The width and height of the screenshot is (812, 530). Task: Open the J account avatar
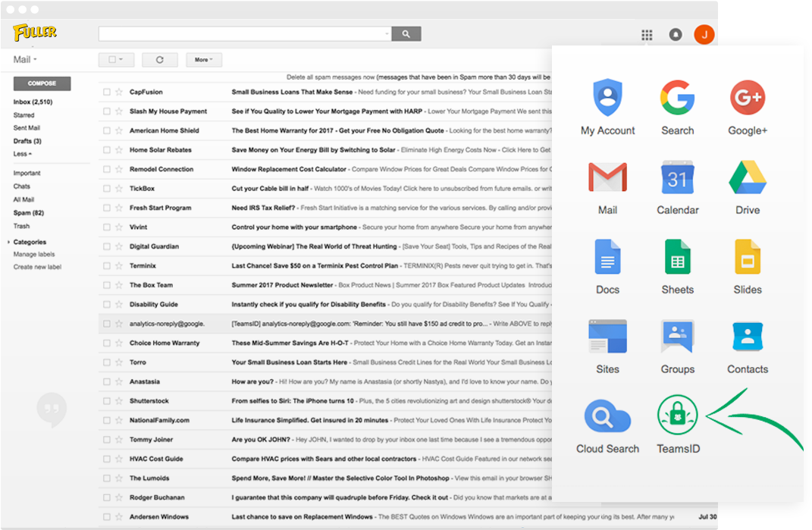(704, 35)
